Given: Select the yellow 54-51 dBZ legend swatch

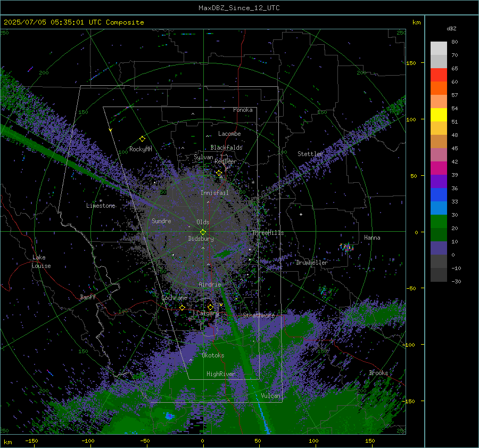Looking at the screenshot, I should (x=439, y=115).
